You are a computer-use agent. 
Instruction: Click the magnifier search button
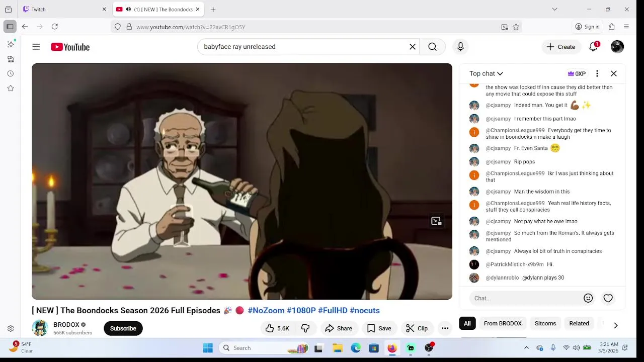432,47
